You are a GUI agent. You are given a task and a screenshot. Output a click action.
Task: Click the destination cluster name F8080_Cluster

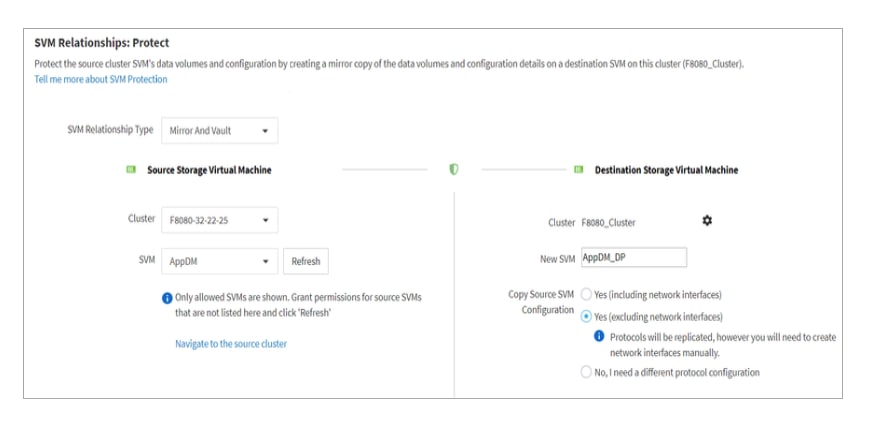tap(608, 222)
